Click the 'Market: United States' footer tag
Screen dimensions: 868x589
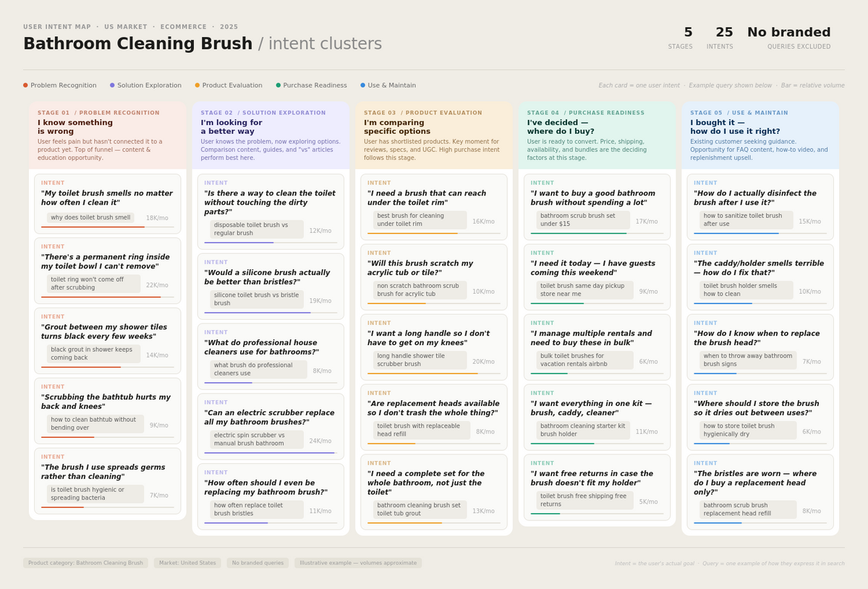point(187,563)
